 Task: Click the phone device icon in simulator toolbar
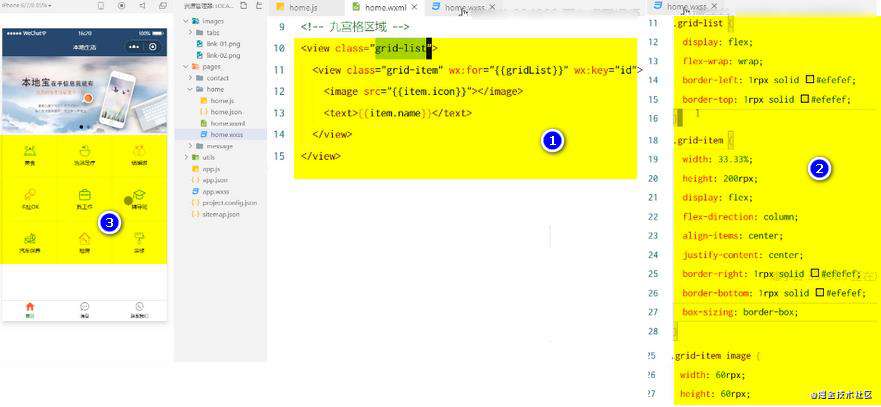pyautogui.click(x=101, y=6)
